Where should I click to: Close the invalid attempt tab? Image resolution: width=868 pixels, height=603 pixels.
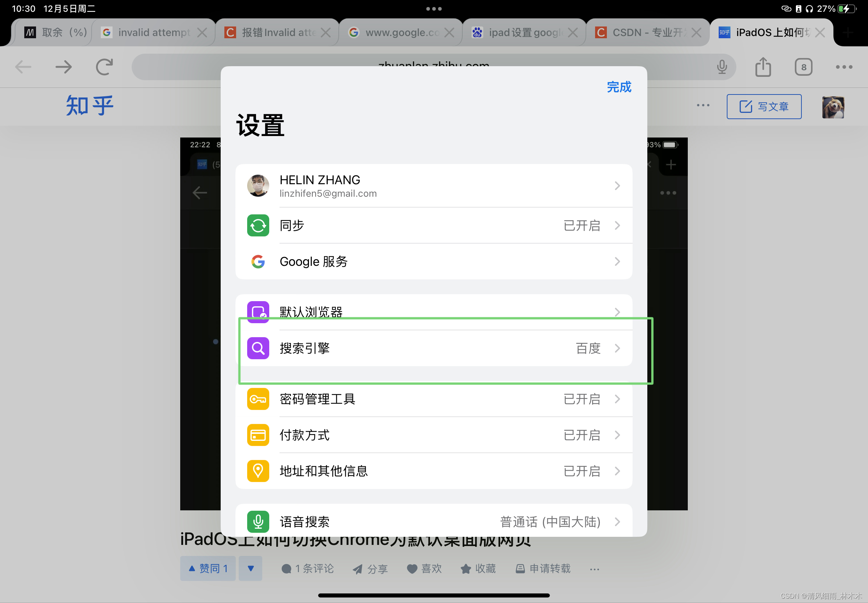tap(202, 32)
